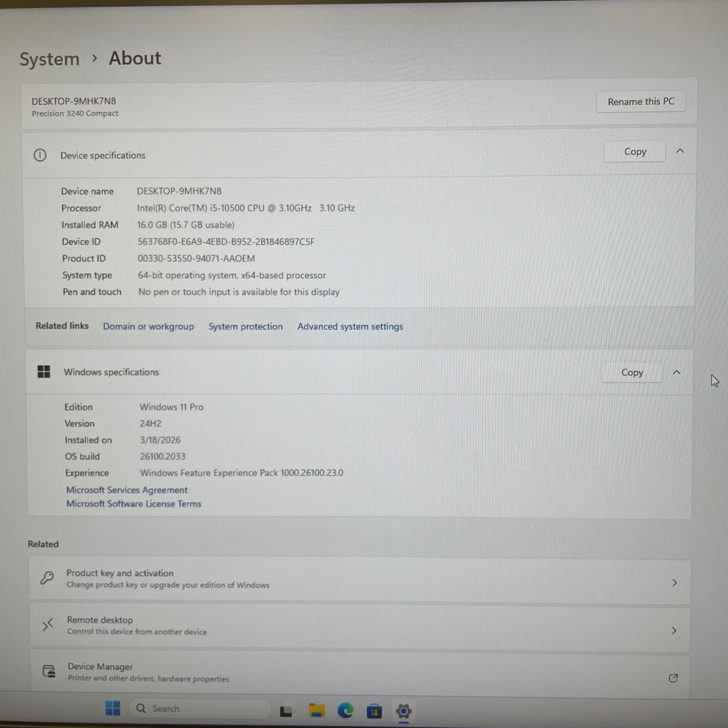Copy the Windows specifications
728x728 pixels.
pos(632,373)
